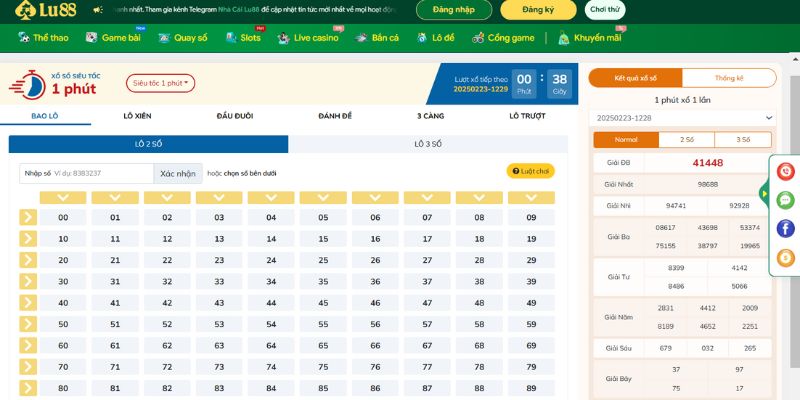
Task: Click the orange dollar coin icon
Action: 785,258
